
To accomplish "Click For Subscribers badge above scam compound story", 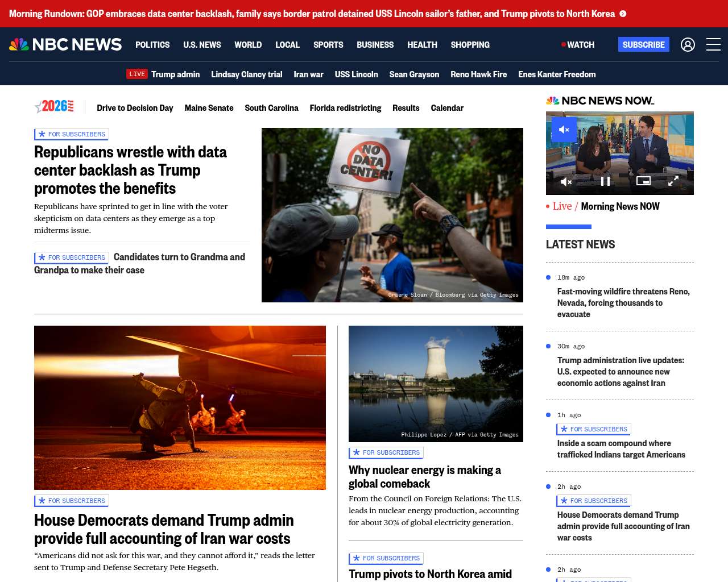I will click(594, 429).
